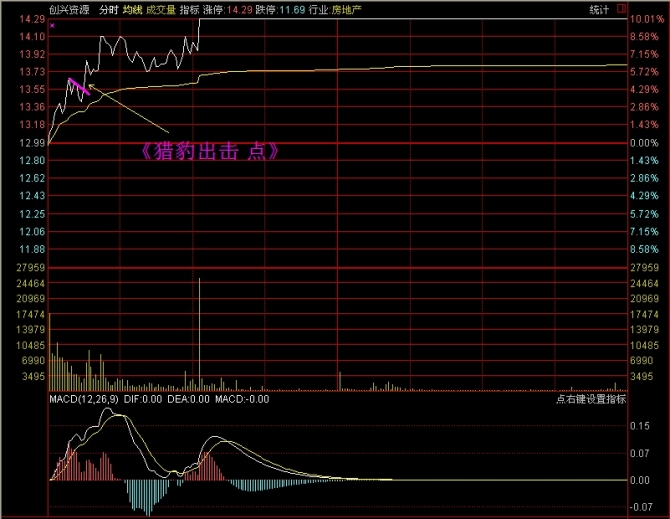Click the 创兴资源 stock name
This screenshot has width=670, height=519.
(69, 9)
